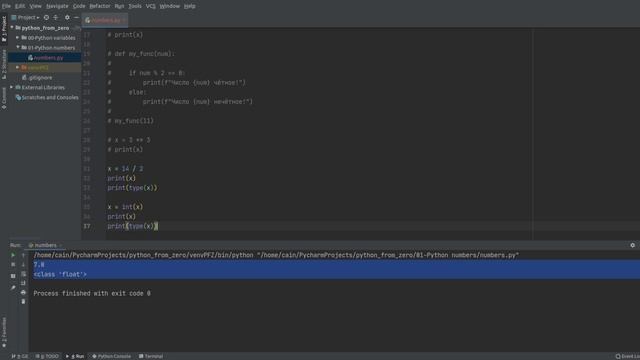640x360 pixels.
Task: Click console output line "<class 'float'>"
Action: tap(60, 274)
